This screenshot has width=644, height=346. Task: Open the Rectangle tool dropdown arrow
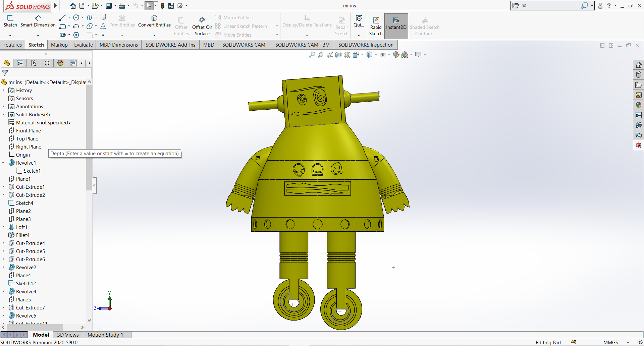[x=69, y=26]
